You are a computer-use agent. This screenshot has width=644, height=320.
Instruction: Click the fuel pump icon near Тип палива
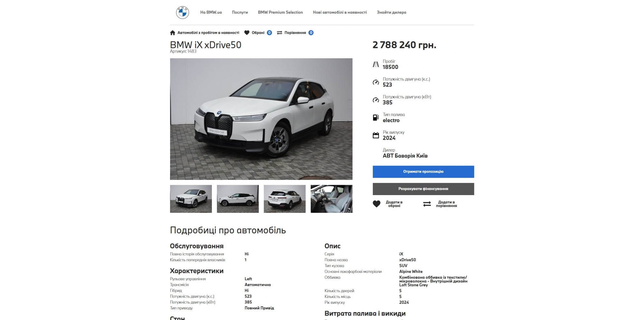pos(376,118)
